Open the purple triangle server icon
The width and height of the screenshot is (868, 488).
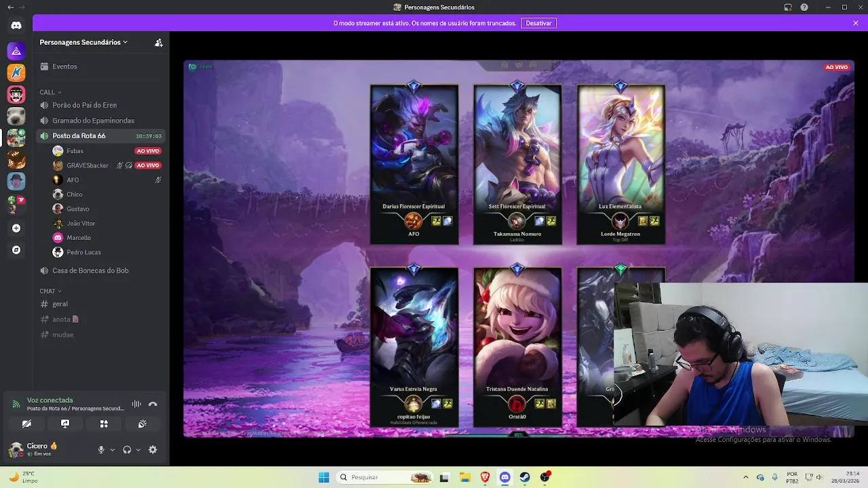16,51
